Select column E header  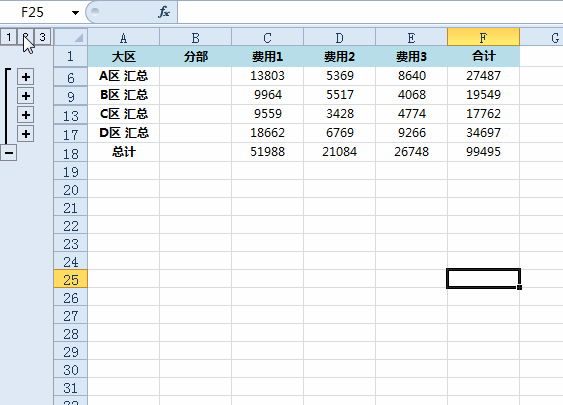pos(411,37)
